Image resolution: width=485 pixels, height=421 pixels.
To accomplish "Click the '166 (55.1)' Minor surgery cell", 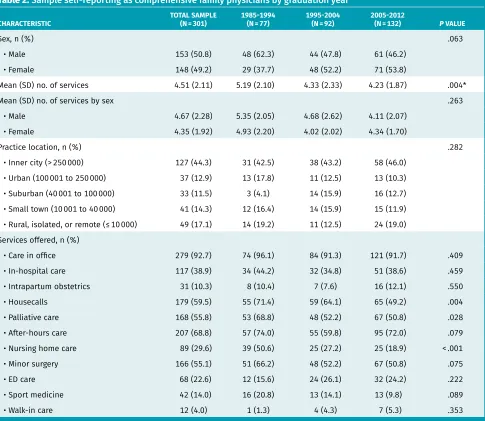I will pyautogui.click(x=193, y=364).
